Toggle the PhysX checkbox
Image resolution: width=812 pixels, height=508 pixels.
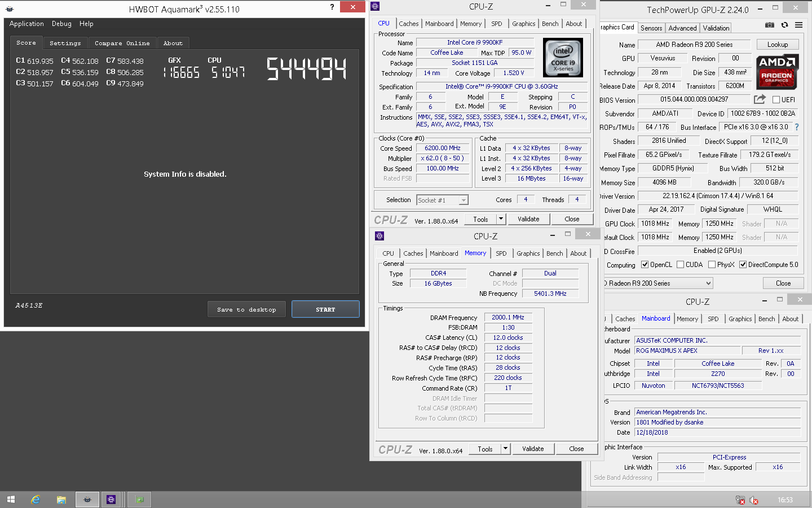(x=712, y=264)
